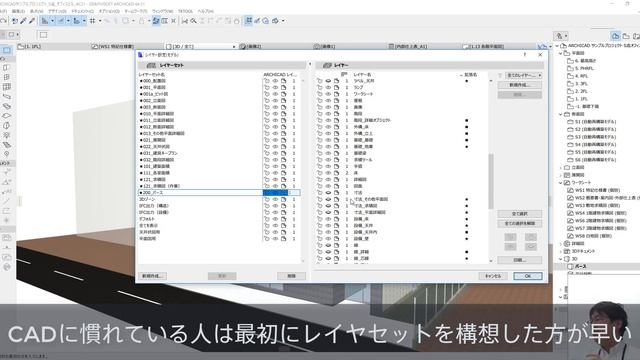Toggle visibility eye for layer set 000_配置図
640x360 pixels.
275,81
